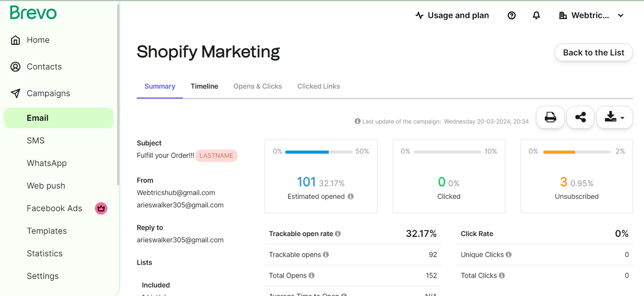
Task: Click info icon next to Trackable open rate
Action: pos(338,234)
